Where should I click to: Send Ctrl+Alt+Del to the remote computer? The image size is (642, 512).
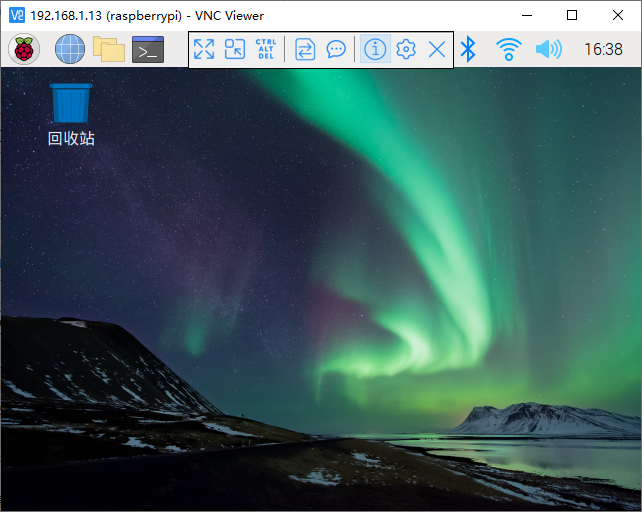tap(265, 49)
